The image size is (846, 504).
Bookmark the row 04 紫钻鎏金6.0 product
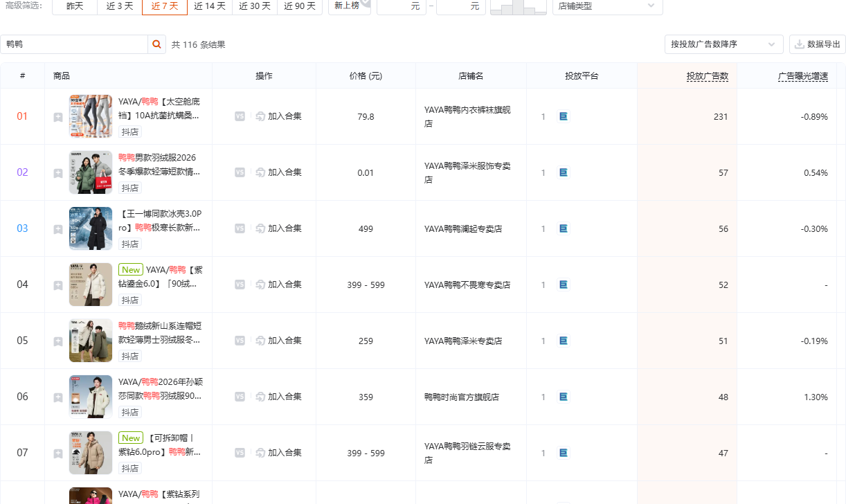pos(58,285)
